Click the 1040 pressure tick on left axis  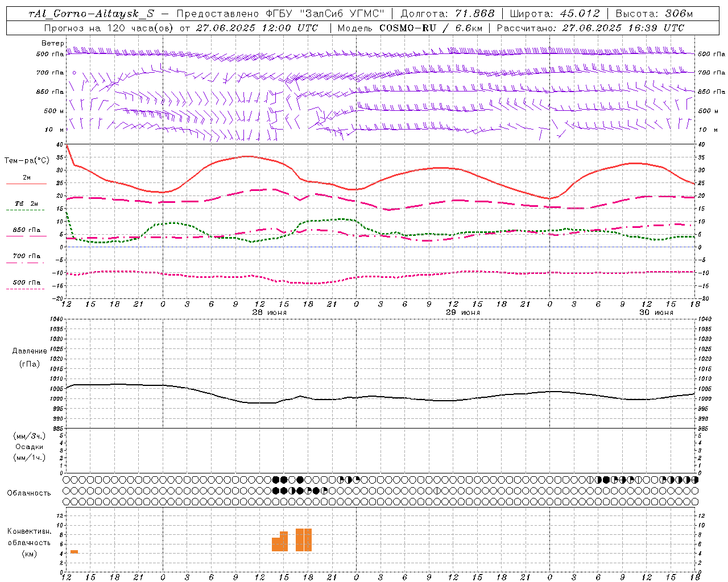(x=55, y=319)
